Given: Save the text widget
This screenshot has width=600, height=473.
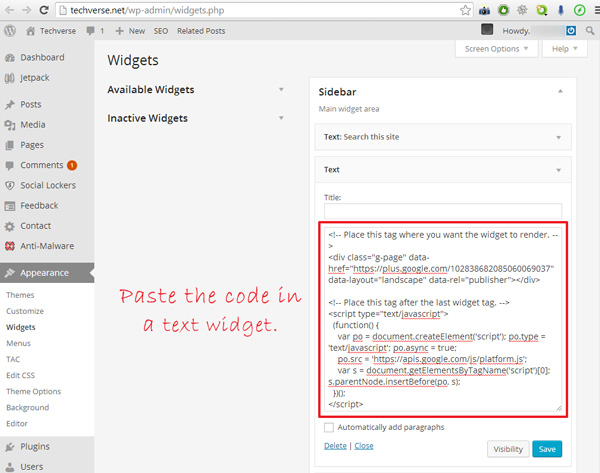Looking at the screenshot, I should [547, 449].
